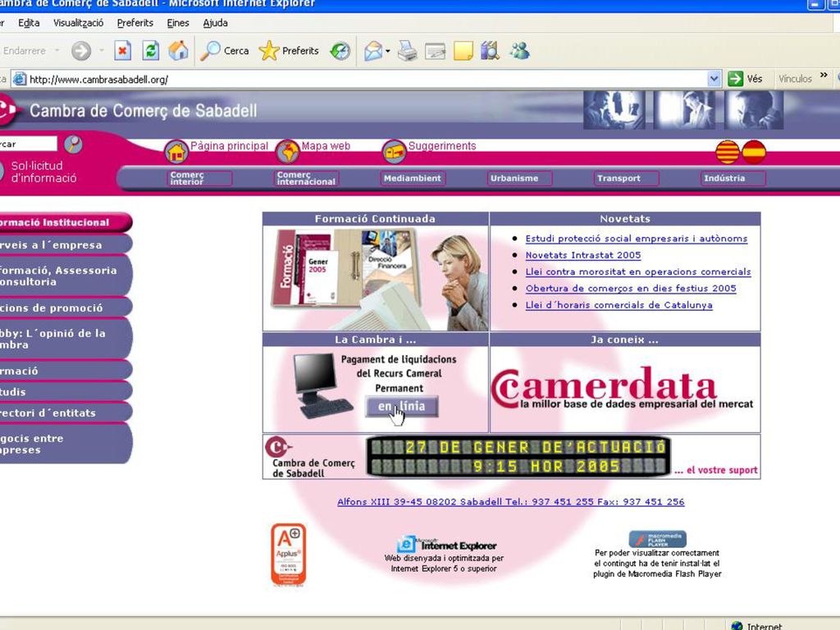Open the Cerca search toolbar button
Image resolution: width=840 pixels, height=630 pixels.
click(x=225, y=51)
